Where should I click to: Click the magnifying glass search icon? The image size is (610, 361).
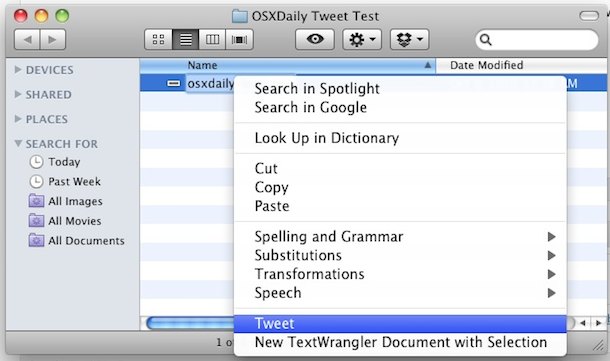click(x=486, y=40)
